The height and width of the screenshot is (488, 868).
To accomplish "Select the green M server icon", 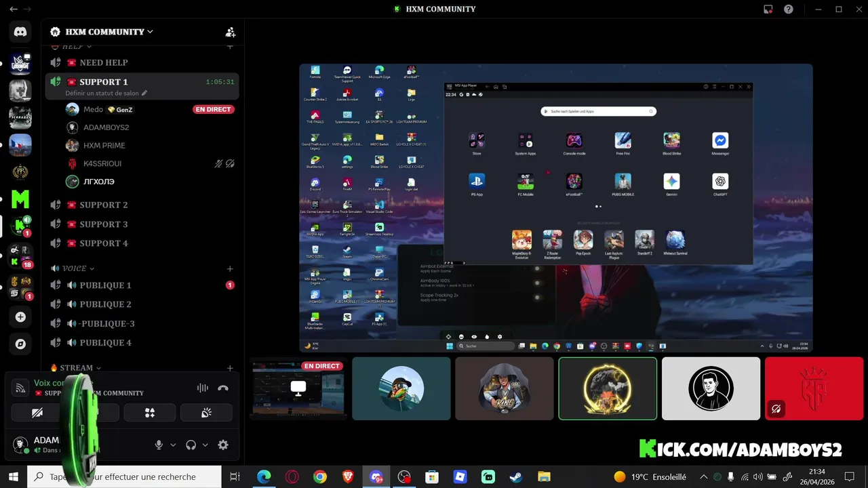I will click(20, 199).
